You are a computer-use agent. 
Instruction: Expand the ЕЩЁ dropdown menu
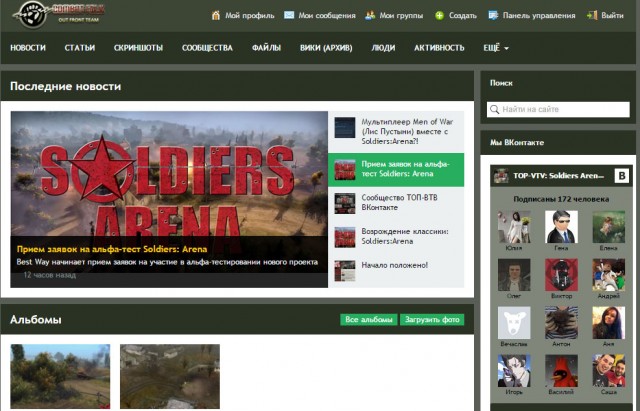[496, 48]
